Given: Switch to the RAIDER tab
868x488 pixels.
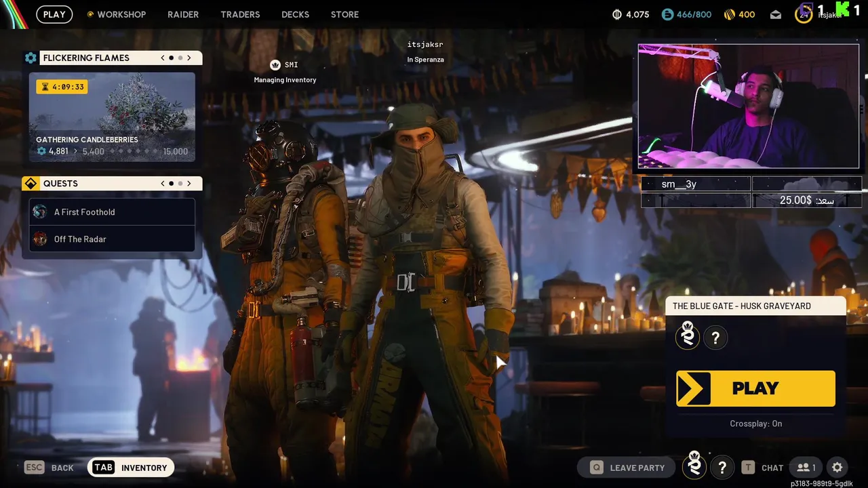Looking at the screenshot, I should (x=183, y=14).
